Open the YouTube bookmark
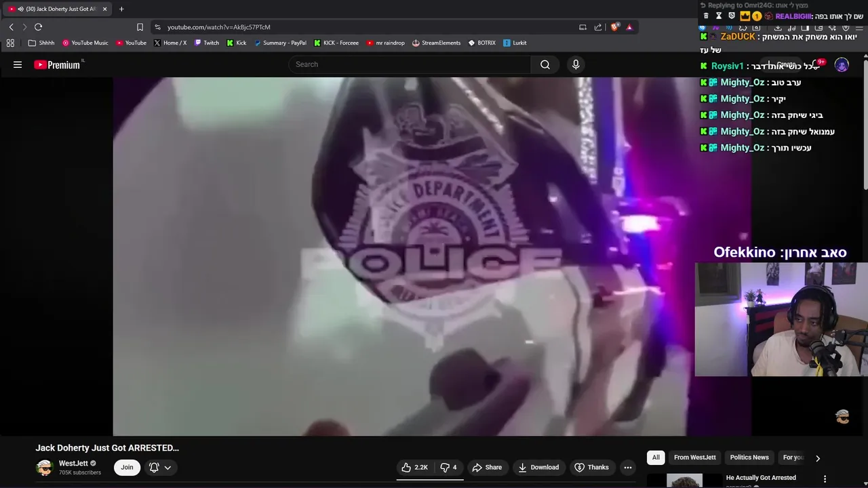Screen dimensions: 868x488 coord(131,43)
